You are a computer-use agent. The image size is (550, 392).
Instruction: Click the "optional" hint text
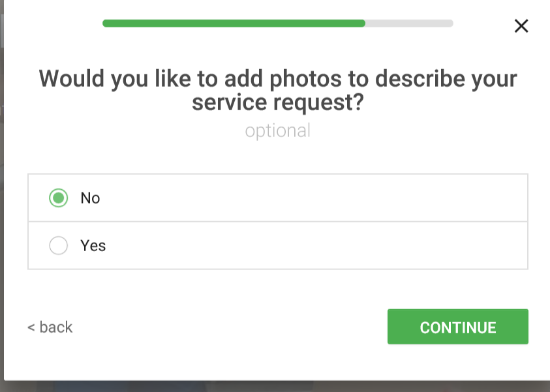click(x=277, y=130)
